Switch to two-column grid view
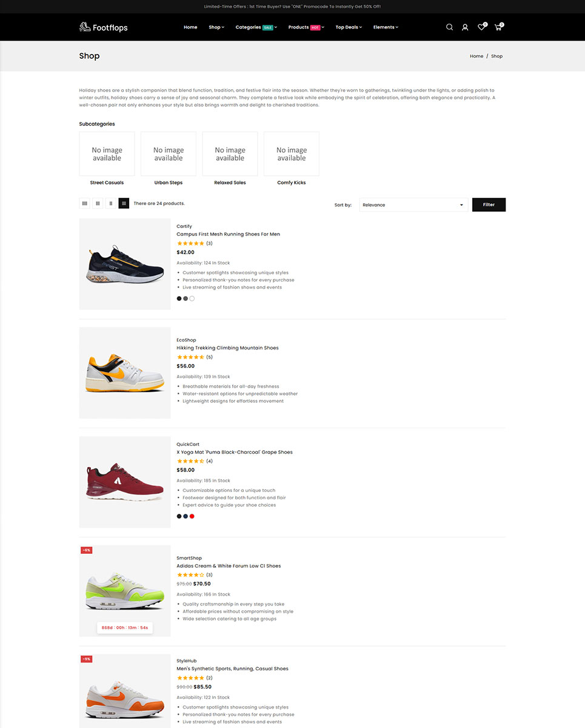 (111, 204)
